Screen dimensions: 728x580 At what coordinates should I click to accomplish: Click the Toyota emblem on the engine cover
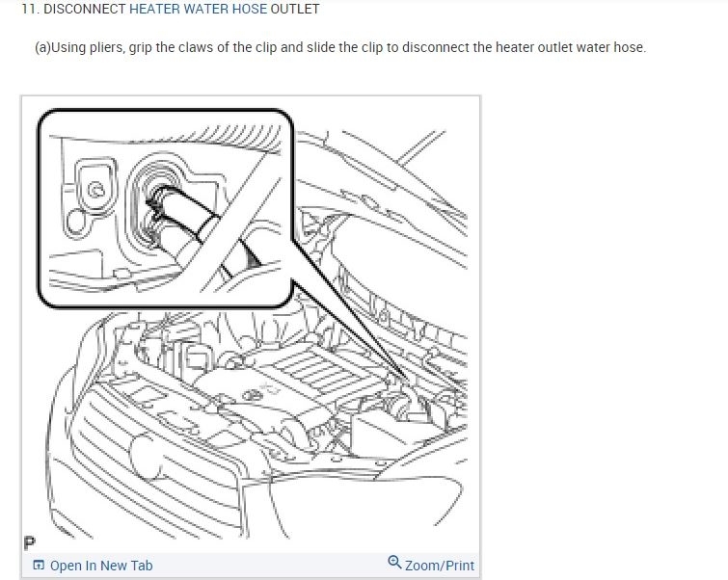(x=253, y=395)
